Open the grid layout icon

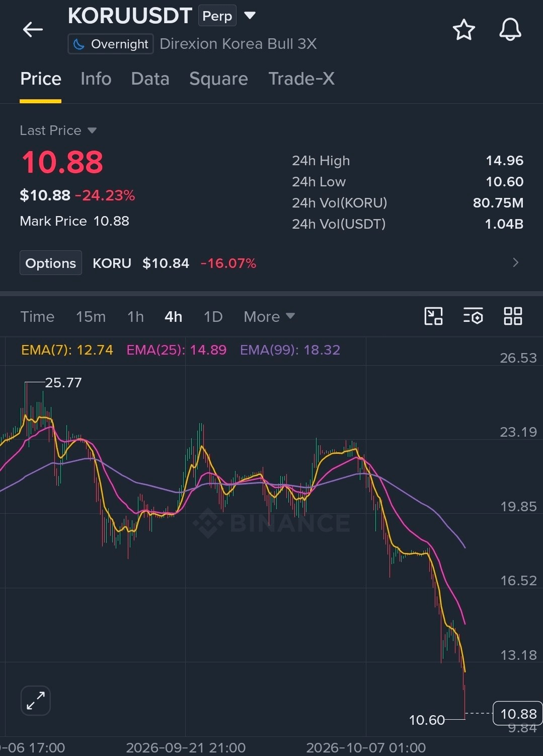coord(513,316)
